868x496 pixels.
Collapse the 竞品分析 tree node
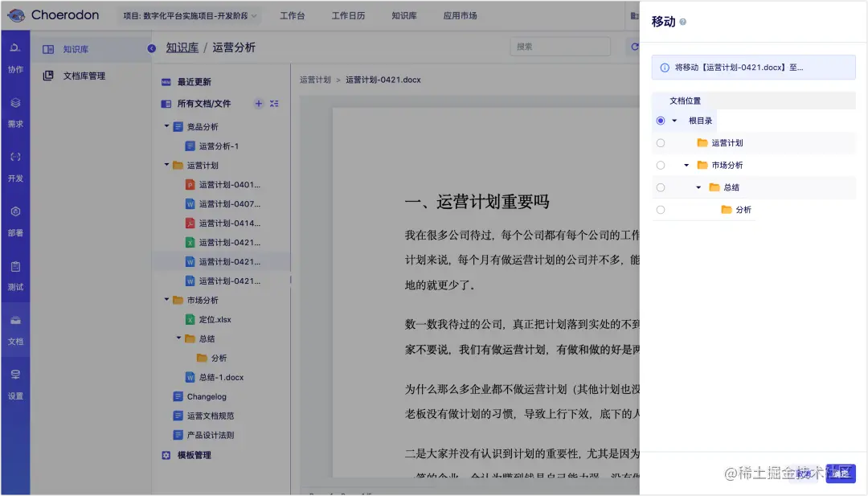click(166, 126)
